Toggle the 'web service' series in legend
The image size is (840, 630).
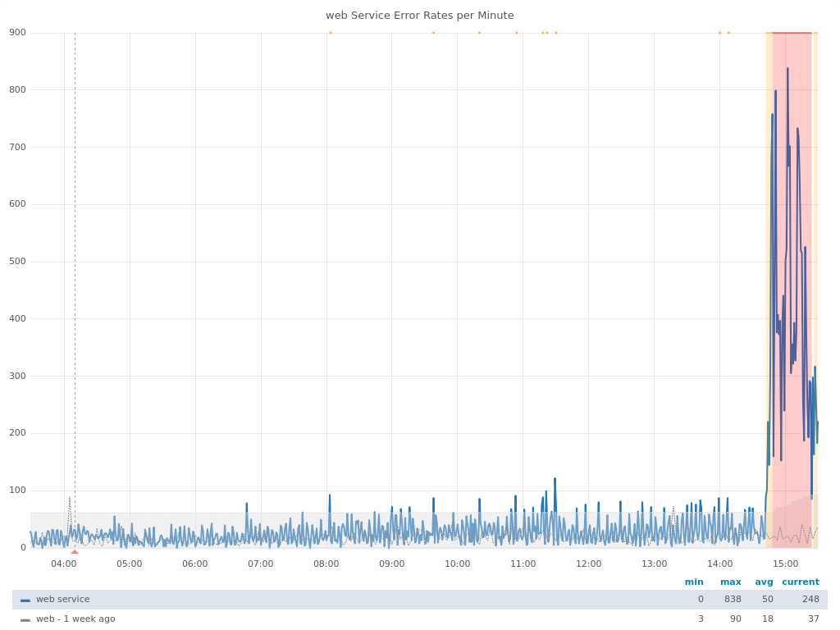(x=62, y=600)
